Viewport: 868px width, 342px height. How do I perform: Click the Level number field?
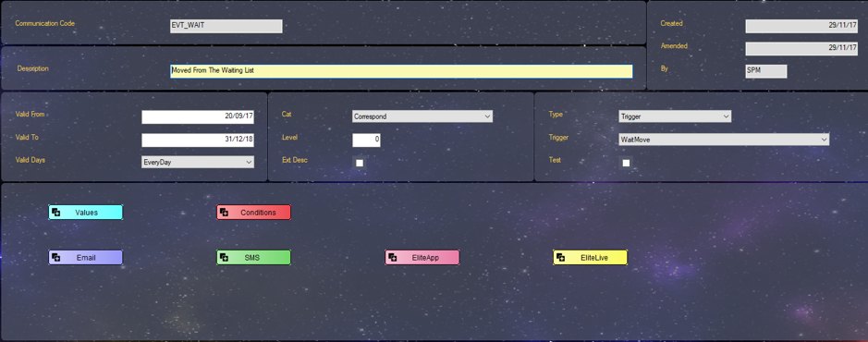pos(366,140)
